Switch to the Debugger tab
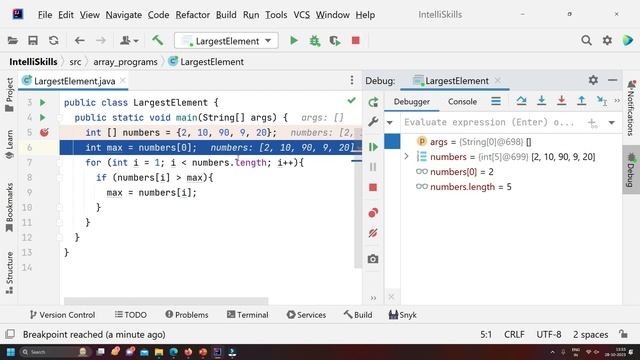The height and width of the screenshot is (360, 640). 411,102
